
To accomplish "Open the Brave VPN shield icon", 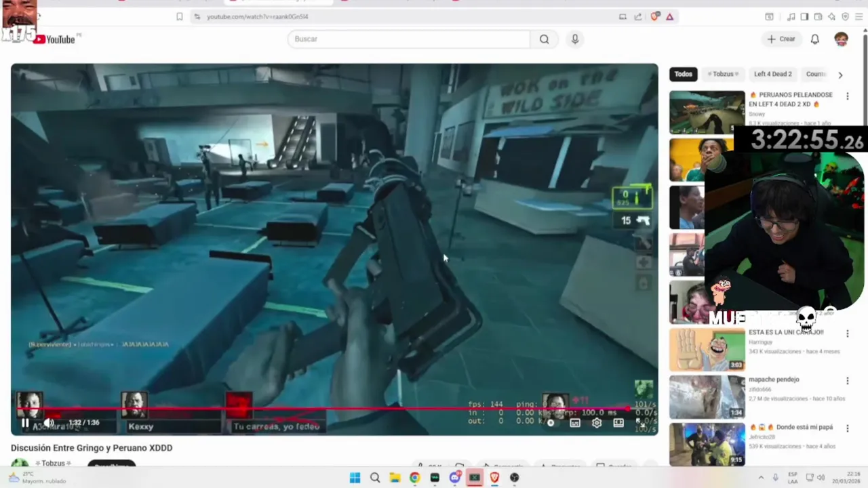I will 845,16.
